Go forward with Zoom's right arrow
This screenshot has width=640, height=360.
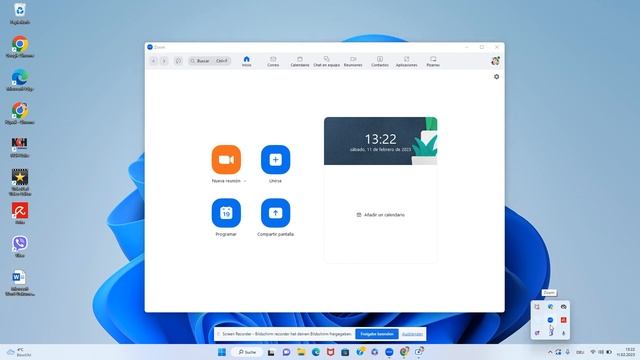pos(164,61)
